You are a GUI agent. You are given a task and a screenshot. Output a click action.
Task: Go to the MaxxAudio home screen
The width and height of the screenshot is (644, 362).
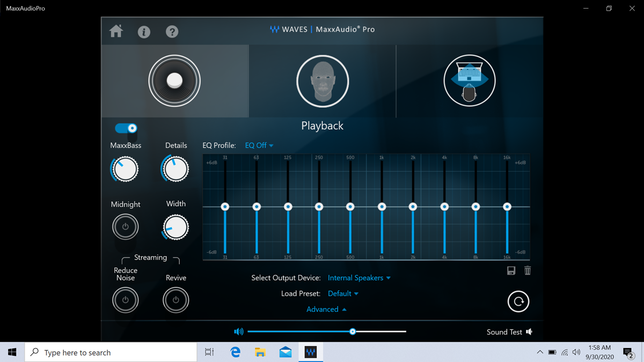coord(116,31)
